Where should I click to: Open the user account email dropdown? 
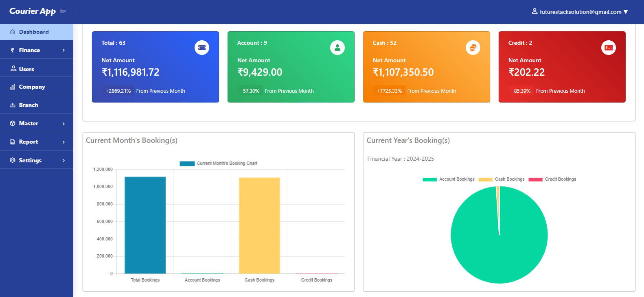pos(580,12)
